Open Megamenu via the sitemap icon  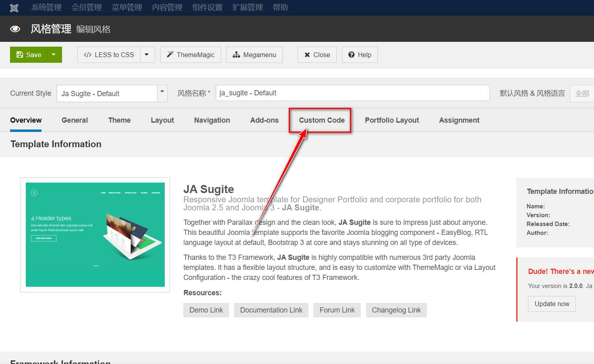[236, 54]
